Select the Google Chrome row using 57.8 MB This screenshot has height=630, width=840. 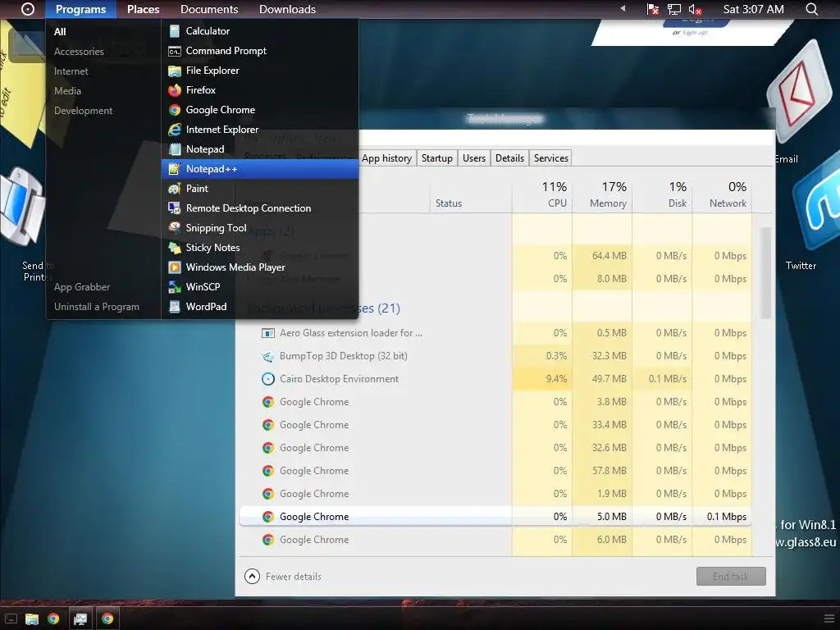pyautogui.click(x=495, y=471)
